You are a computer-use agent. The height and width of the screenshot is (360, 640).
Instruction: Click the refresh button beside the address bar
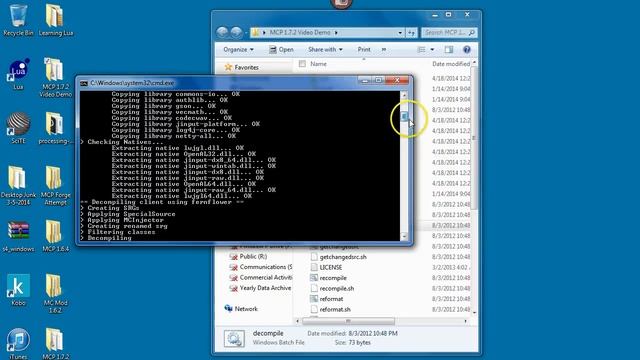click(411, 33)
